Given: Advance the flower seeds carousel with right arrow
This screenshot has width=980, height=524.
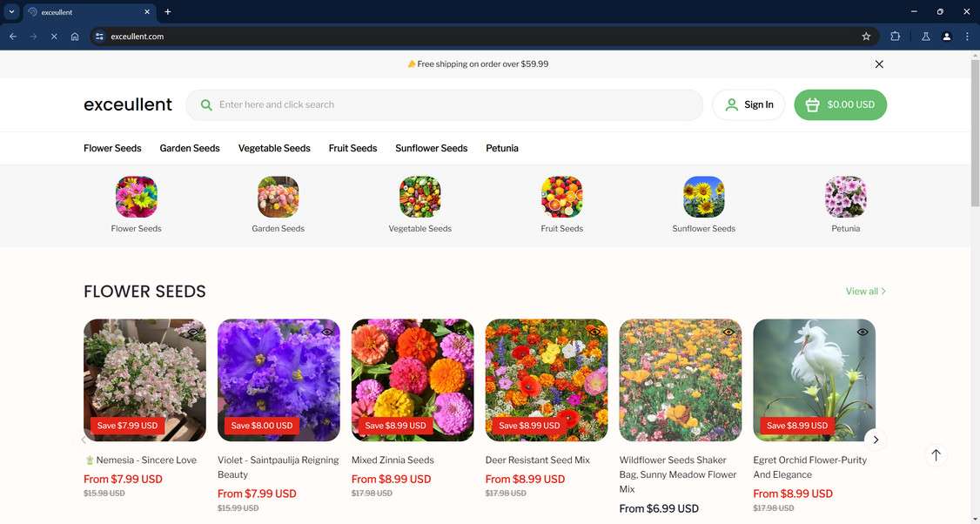Looking at the screenshot, I should pyautogui.click(x=876, y=440).
